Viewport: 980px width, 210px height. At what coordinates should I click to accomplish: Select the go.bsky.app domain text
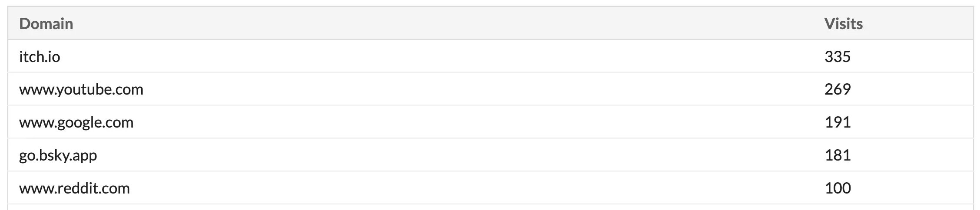click(58, 155)
